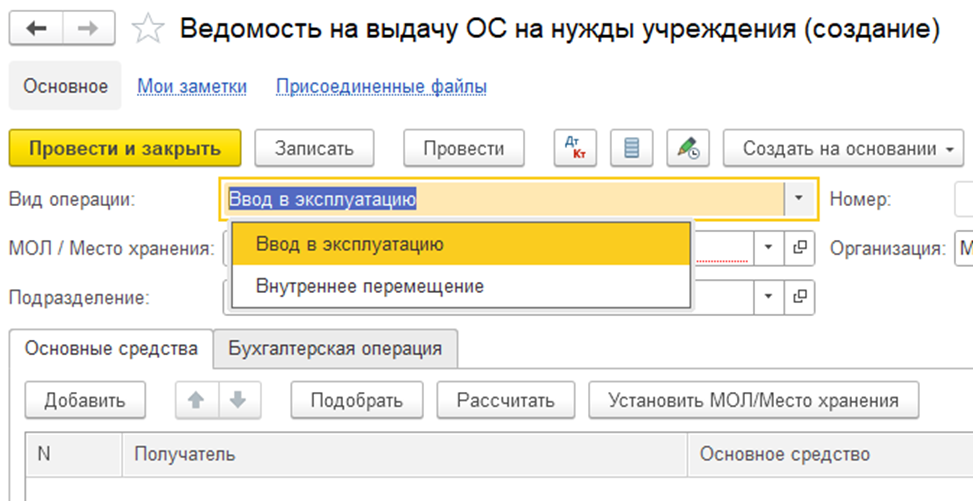
Task: Click the Рассчитать button
Action: click(506, 400)
